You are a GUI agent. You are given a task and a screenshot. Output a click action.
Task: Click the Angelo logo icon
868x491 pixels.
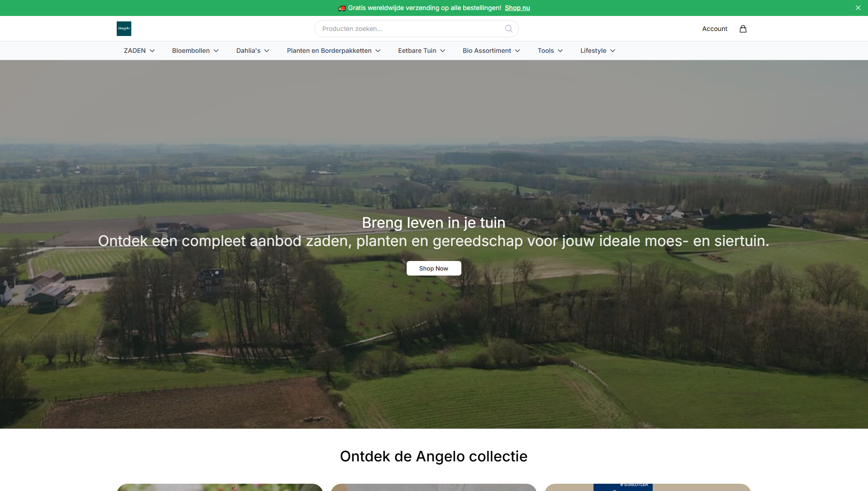[x=124, y=29]
